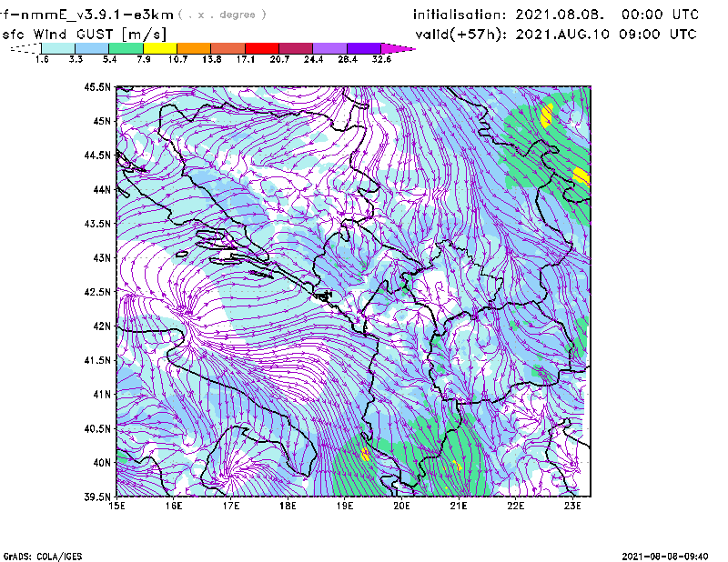
Task: Click the 15E longitude label
Action: point(116,506)
